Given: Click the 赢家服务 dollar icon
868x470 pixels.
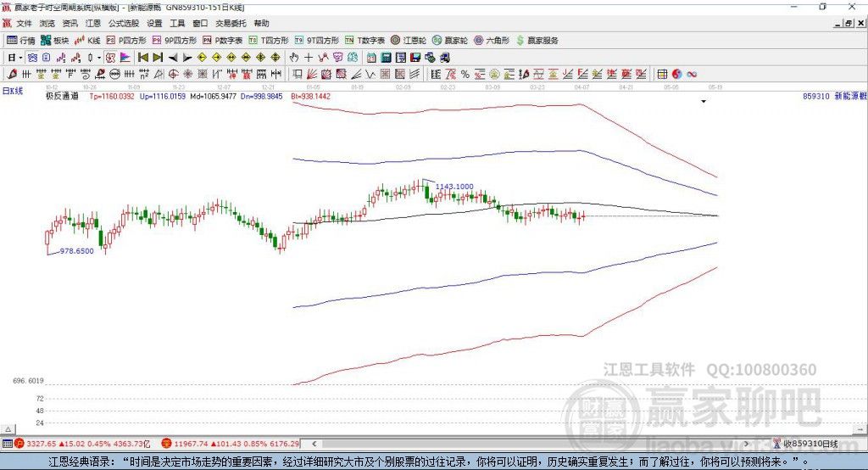Looking at the screenshot, I should coord(520,40).
